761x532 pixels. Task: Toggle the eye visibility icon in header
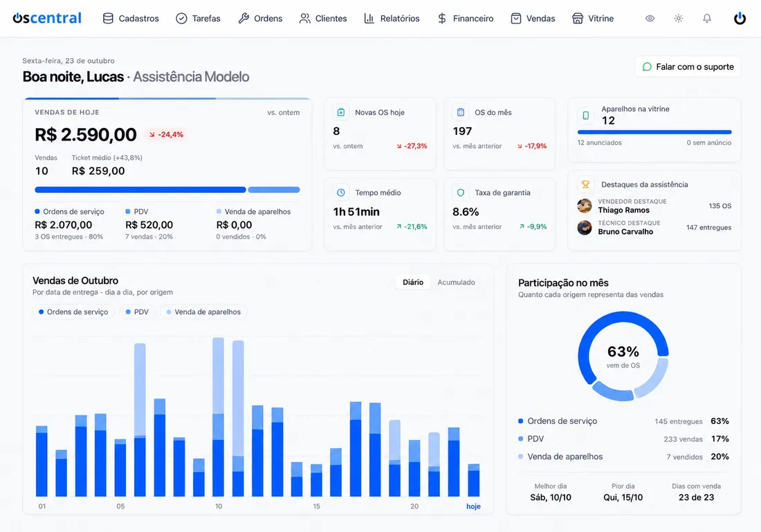click(x=650, y=19)
